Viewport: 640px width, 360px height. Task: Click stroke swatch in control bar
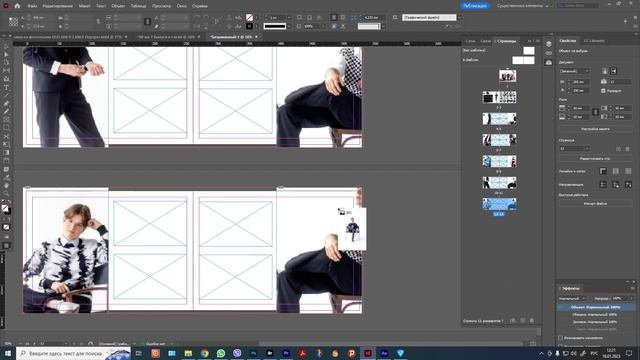pyautogui.click(x=249, y=26)
